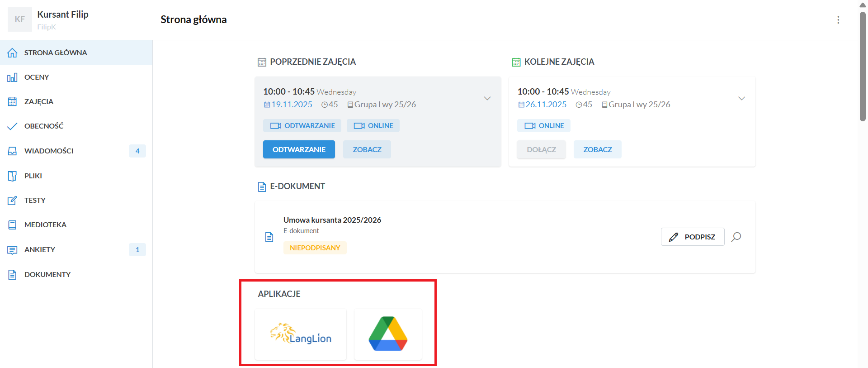Image resolution: width=868 pixels, height=368 pixels.
Task: Expand the previous class details chevron
Action: click(x=487, y=98)
